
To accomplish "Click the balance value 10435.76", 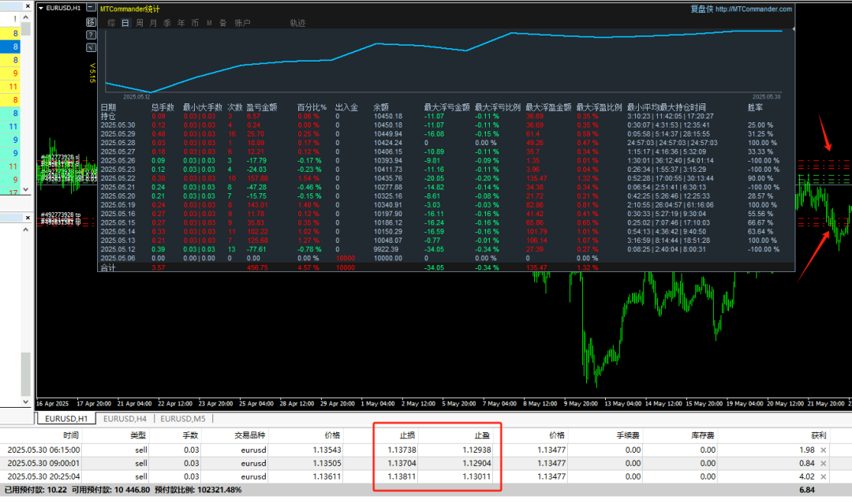I will coord(388,178).
